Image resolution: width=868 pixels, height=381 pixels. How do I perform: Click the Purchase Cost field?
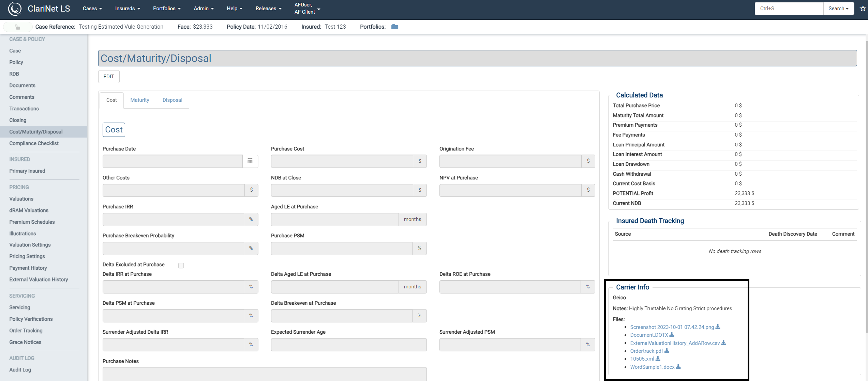pos(342,161)
